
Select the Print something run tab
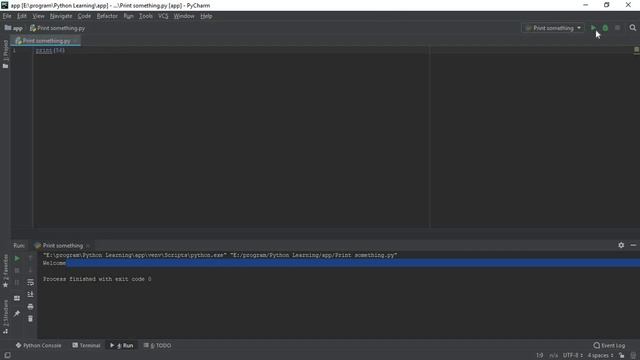59,245
